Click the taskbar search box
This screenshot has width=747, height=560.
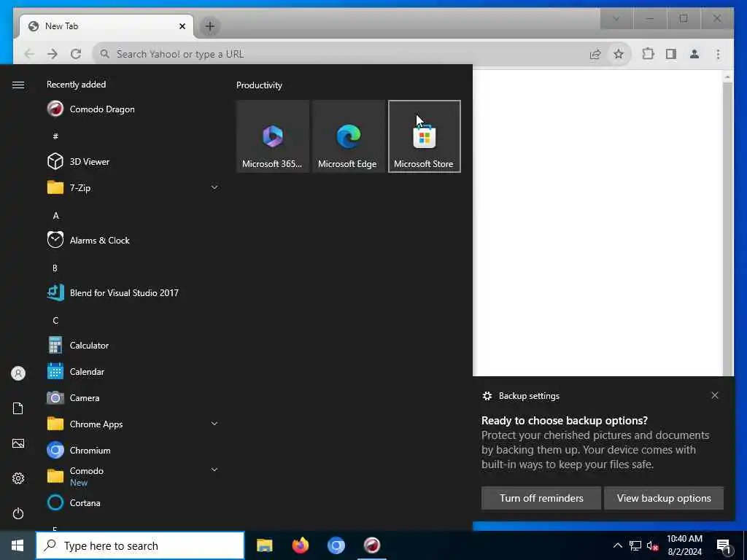[x=140, y=545]
